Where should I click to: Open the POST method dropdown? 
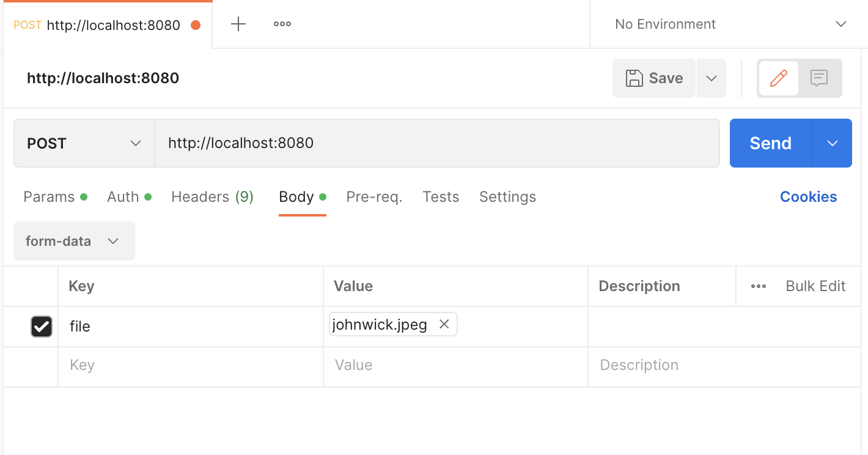83,143
